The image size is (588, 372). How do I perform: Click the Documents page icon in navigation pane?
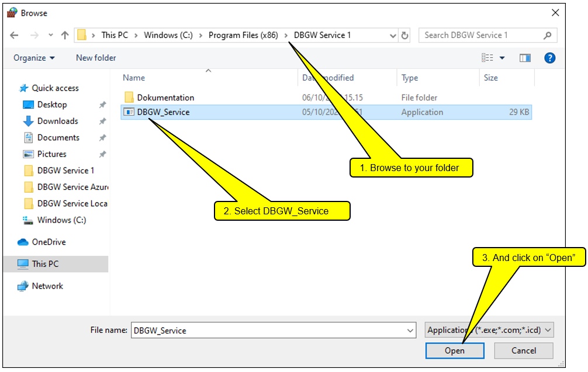click(29, 138)
